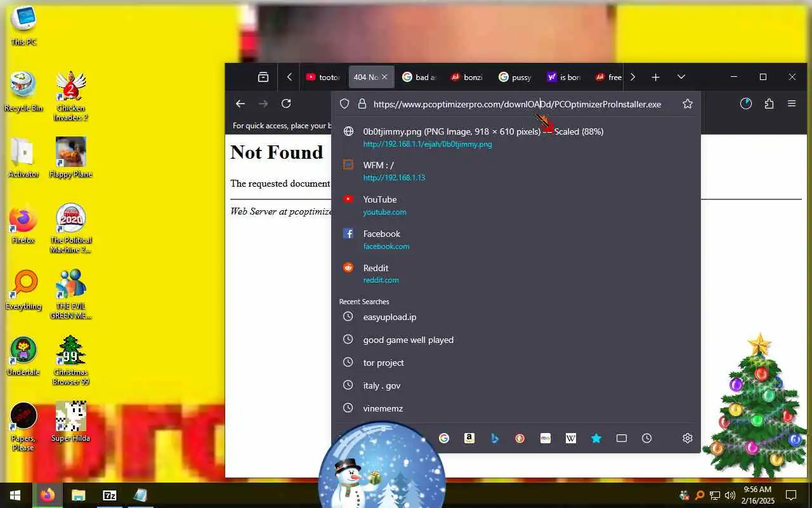Open a new tab with plus button
The width and height of the screenshot is (812, 508).
click(x=656, y=77)
